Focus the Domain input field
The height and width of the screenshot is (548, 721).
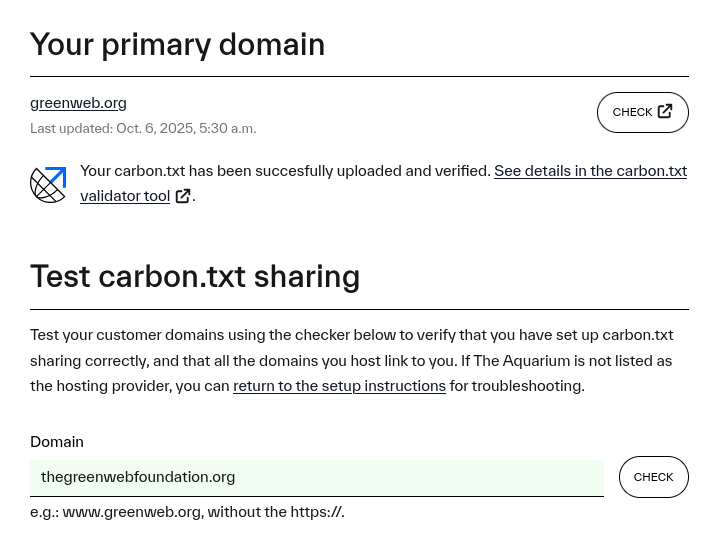[316, 478]
